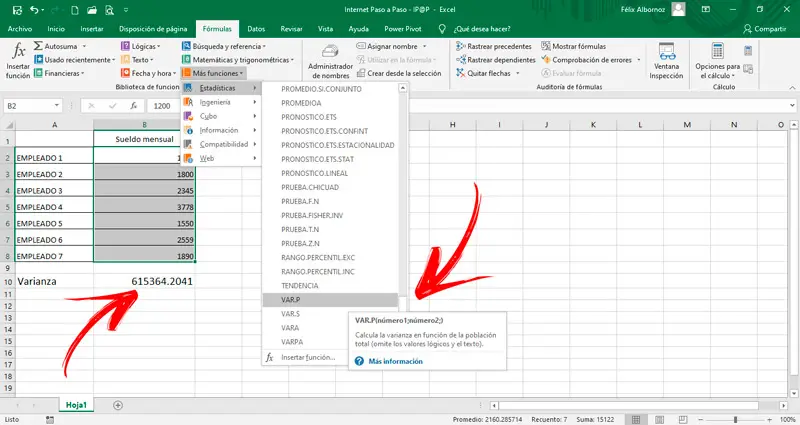Switch to the Datos ribbon tab

coord(257,29)
